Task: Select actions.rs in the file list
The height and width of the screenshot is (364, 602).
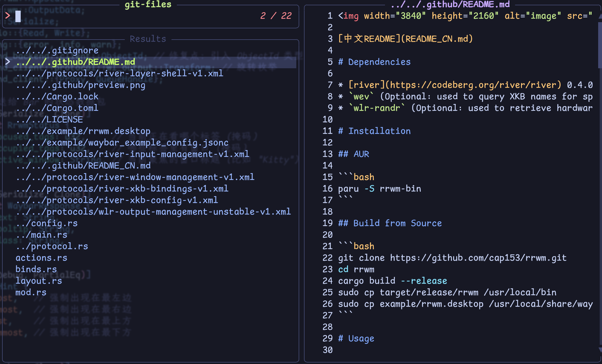Action: pos(41,258)
